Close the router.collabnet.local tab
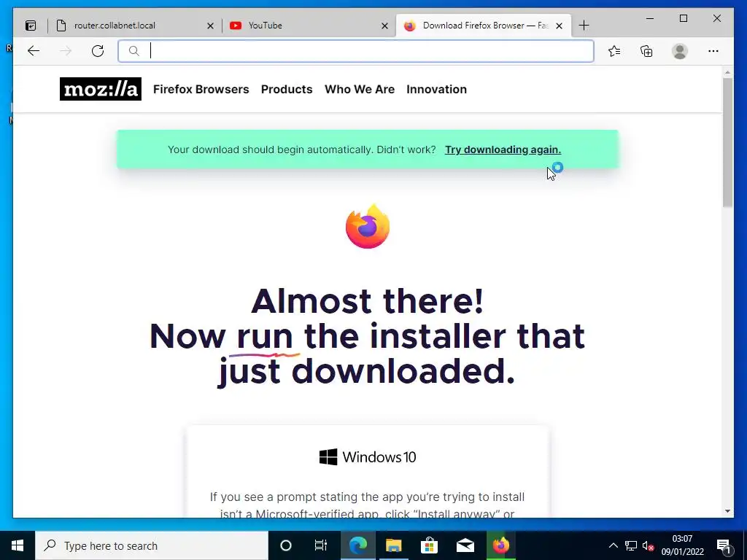This screenshot has width=747, height=560. pos(210,26)
